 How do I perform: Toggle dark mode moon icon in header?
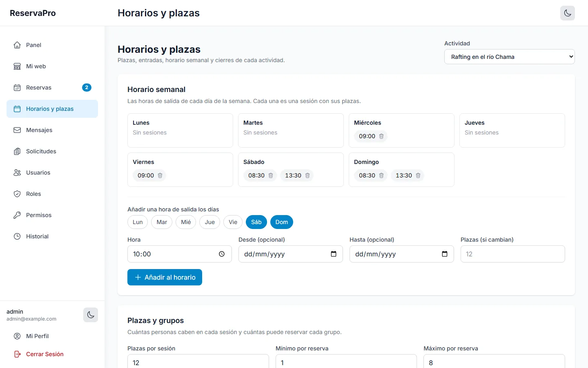[x=568, y=13]
